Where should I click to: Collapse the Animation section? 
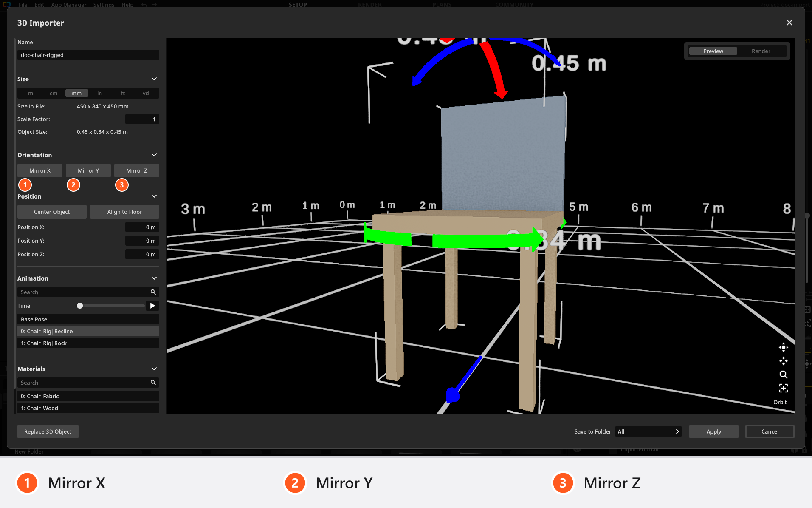coord(154,278)
